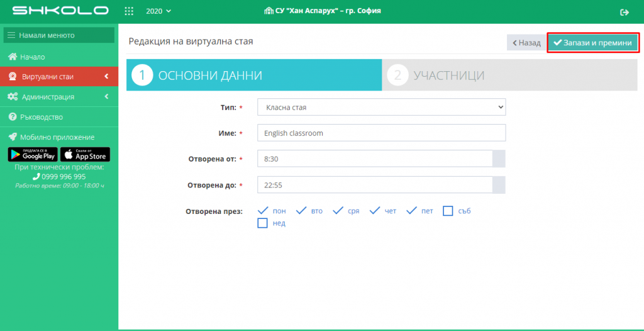This screenshot has height=331, width=644.
Task: Open the Отворена от time picker button
Action: tap(499, 159)
